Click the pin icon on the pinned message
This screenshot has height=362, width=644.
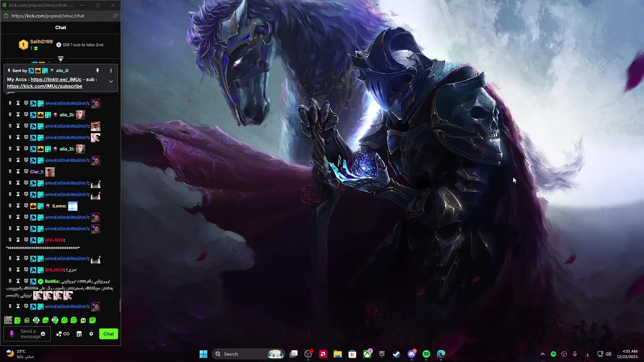(x=98, y=71)
